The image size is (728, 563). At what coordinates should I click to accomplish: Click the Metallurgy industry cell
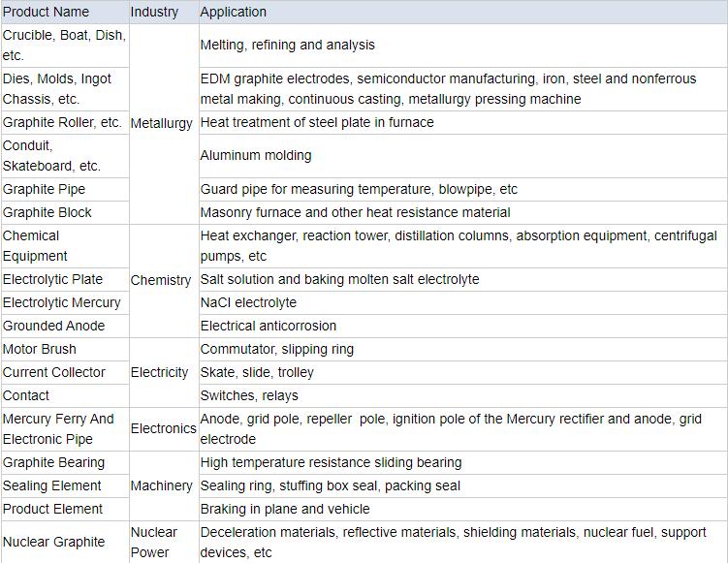pyautogui.click(x=161, y=123)
